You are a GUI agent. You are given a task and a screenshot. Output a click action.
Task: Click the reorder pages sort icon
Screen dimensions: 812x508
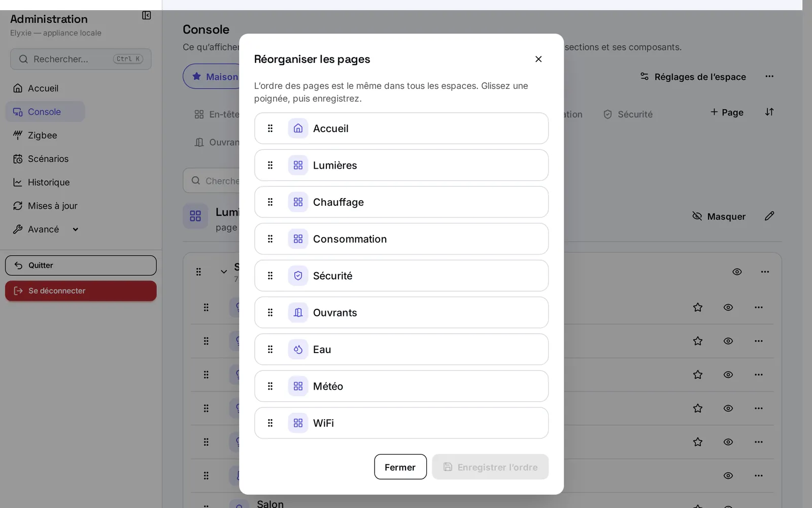pyautogui.click(x=769, y=112)
